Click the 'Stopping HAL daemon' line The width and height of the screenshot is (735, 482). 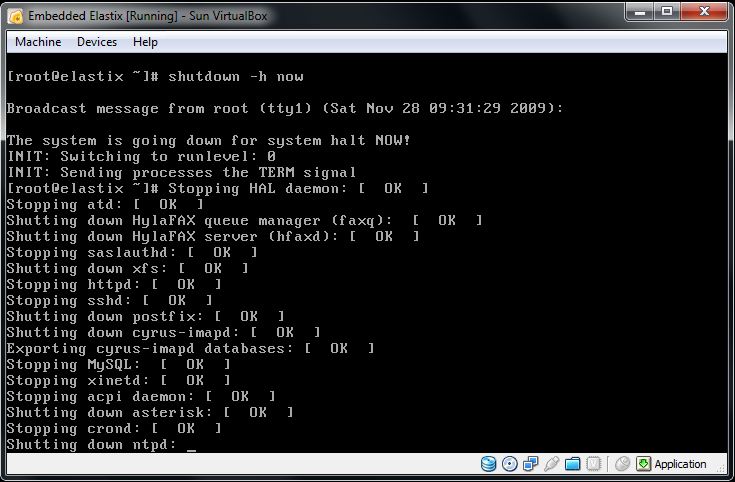[218, 188]
